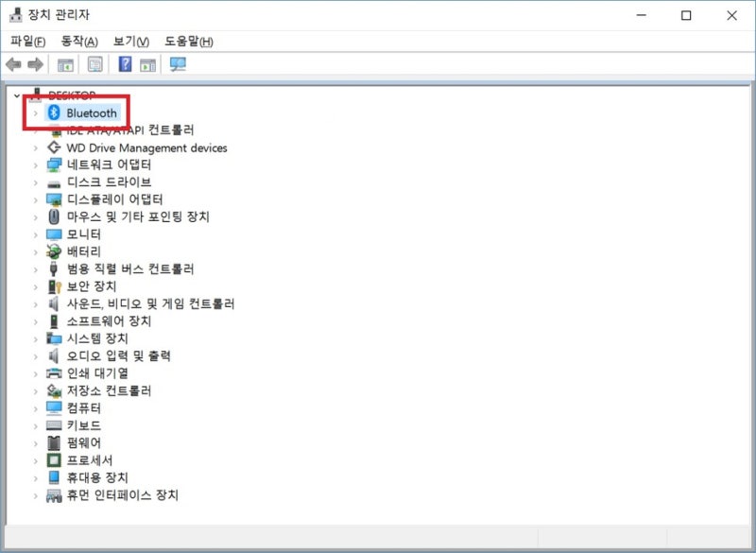Expand the 네트워크 어댑터 arrow
This screenshot has height=553, width=756.
(x=35, y=165)
